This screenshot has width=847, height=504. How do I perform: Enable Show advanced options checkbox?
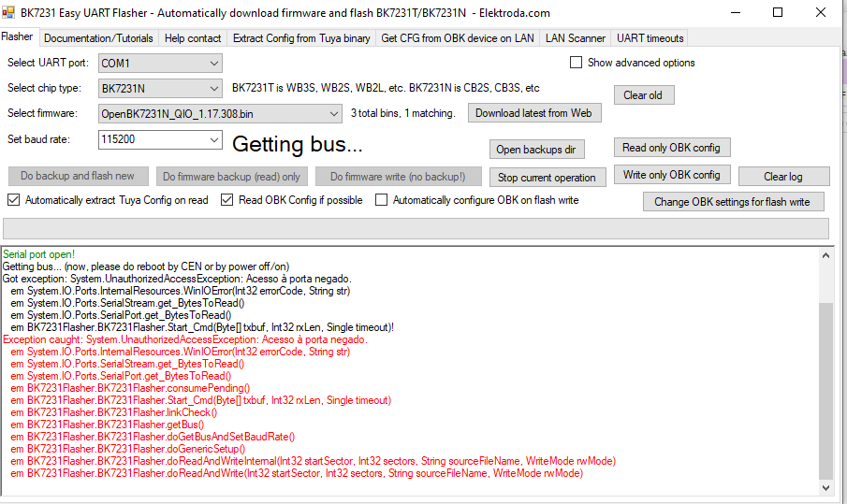[x=576, y=63]
